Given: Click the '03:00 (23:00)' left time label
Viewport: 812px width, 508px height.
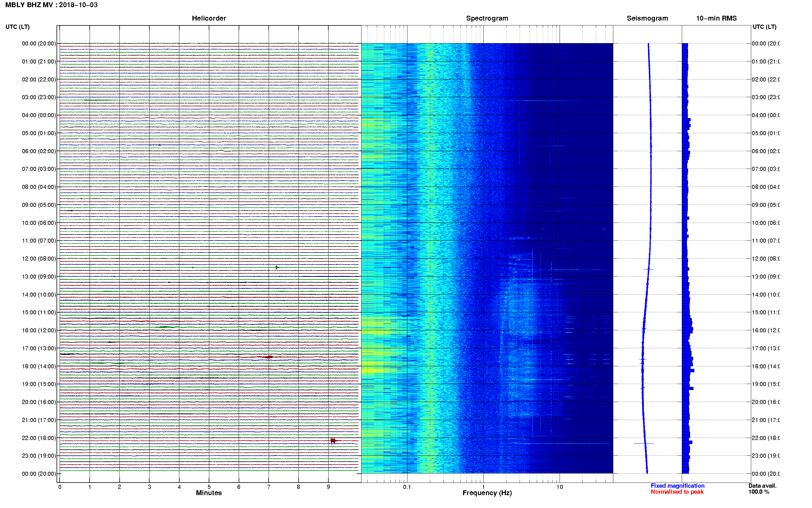Looking at the screenshot, I should [39, 97].
